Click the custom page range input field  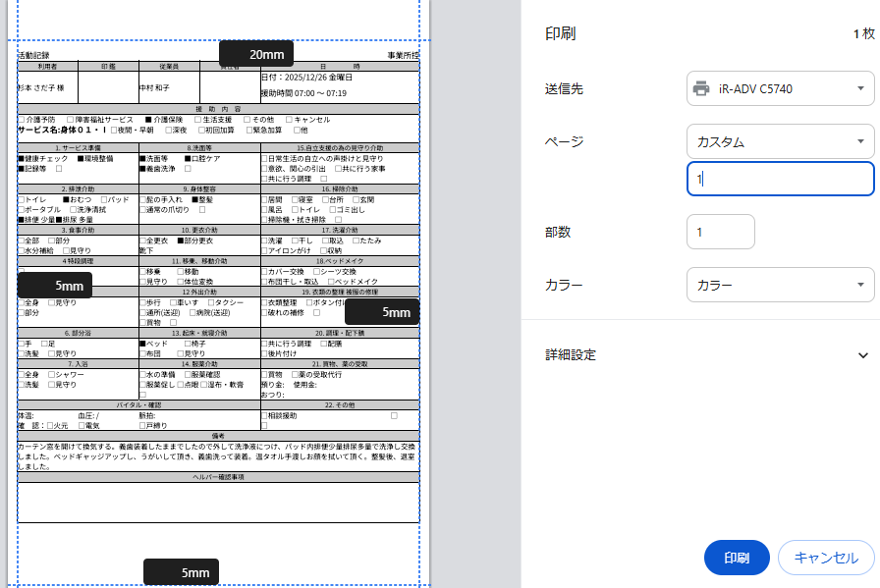point(780,180)
